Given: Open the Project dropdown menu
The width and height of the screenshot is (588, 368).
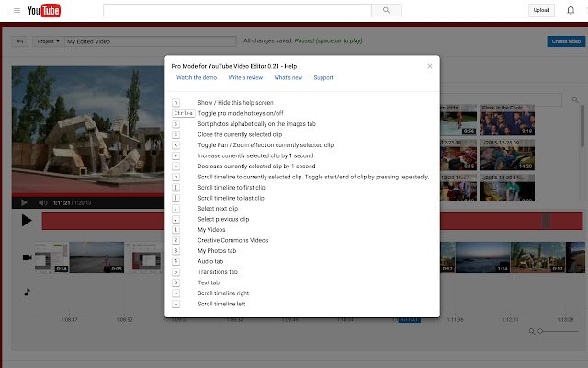Looking at the screenshot, I should [48, 41].
